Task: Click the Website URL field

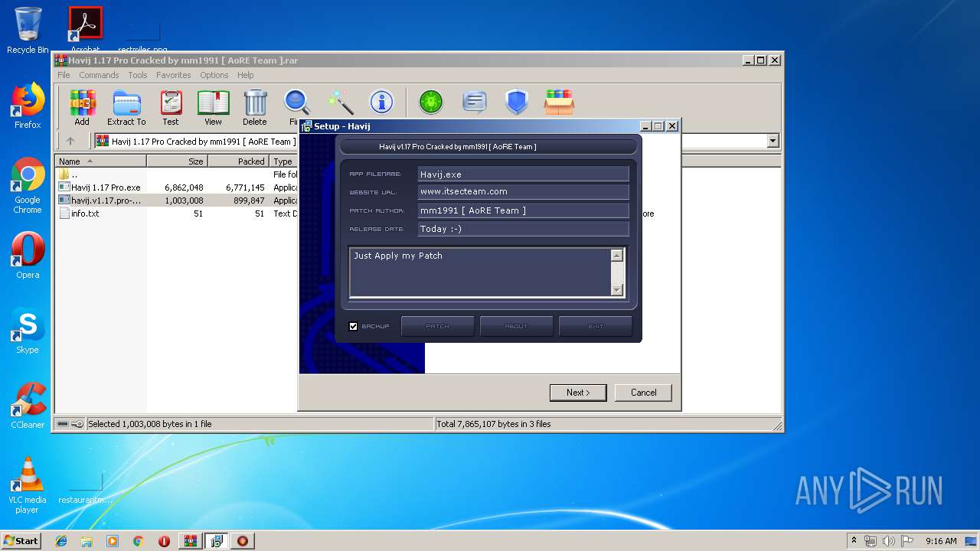Action: (x=523, y=192)
